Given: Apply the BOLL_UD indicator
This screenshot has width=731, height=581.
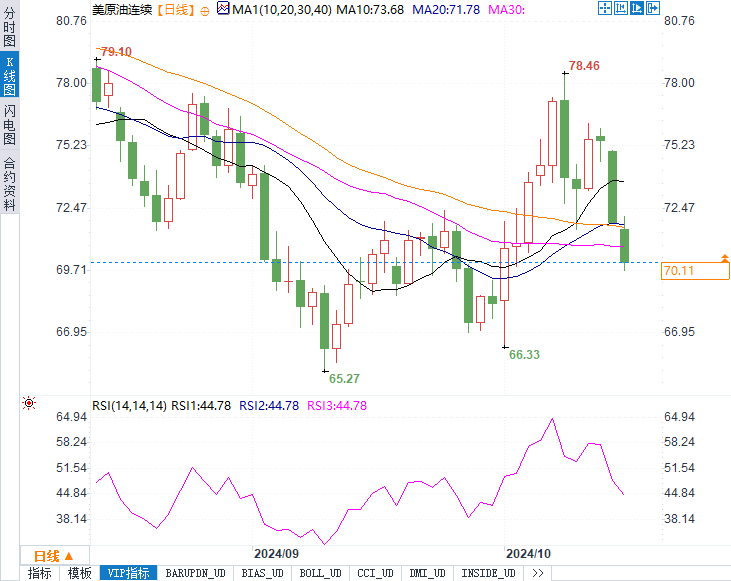Looking at the screenshot, I should pos(320,573).
